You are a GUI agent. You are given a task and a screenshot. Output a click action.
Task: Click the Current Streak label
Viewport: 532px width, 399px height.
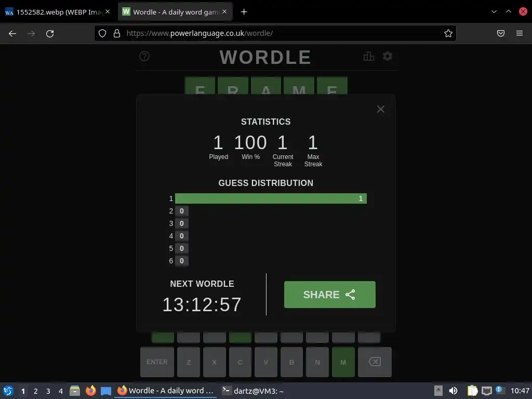click(x=283, y=160)
